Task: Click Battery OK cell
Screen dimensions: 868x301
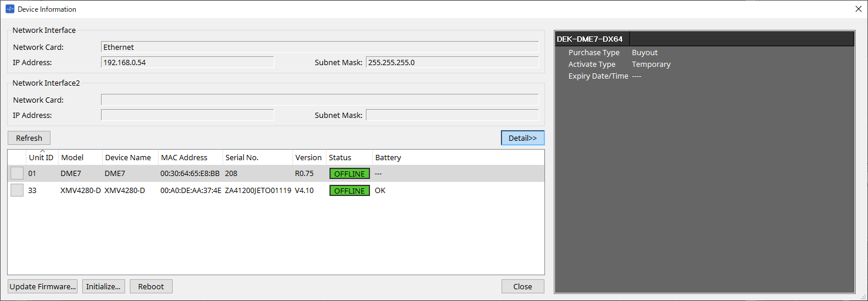Action: [380, 191]
